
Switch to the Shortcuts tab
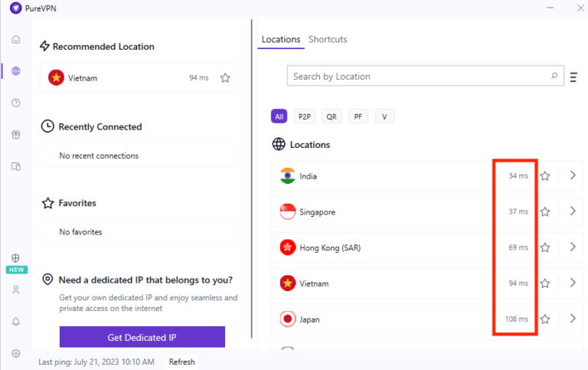328,40
